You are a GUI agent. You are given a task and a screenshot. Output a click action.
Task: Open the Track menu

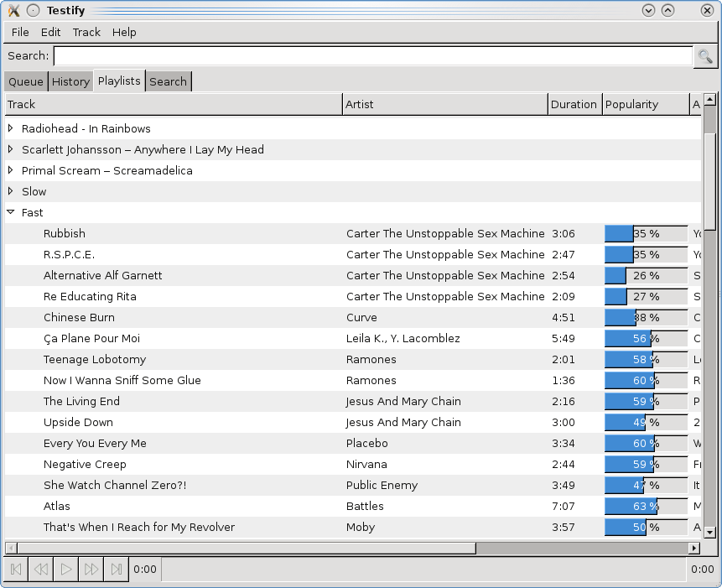(x=86, y=32)
